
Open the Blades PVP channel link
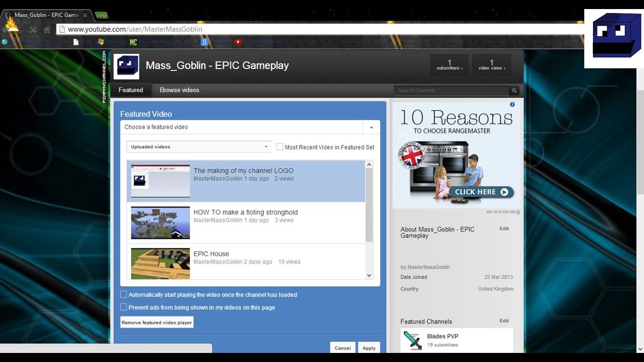pos(443,336)
